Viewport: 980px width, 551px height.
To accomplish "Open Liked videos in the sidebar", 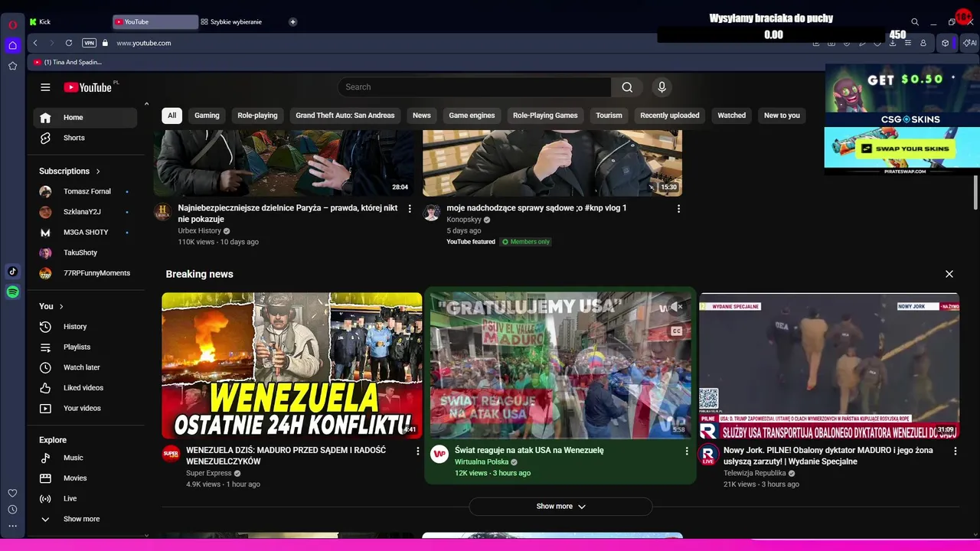I will coord(85,388).
